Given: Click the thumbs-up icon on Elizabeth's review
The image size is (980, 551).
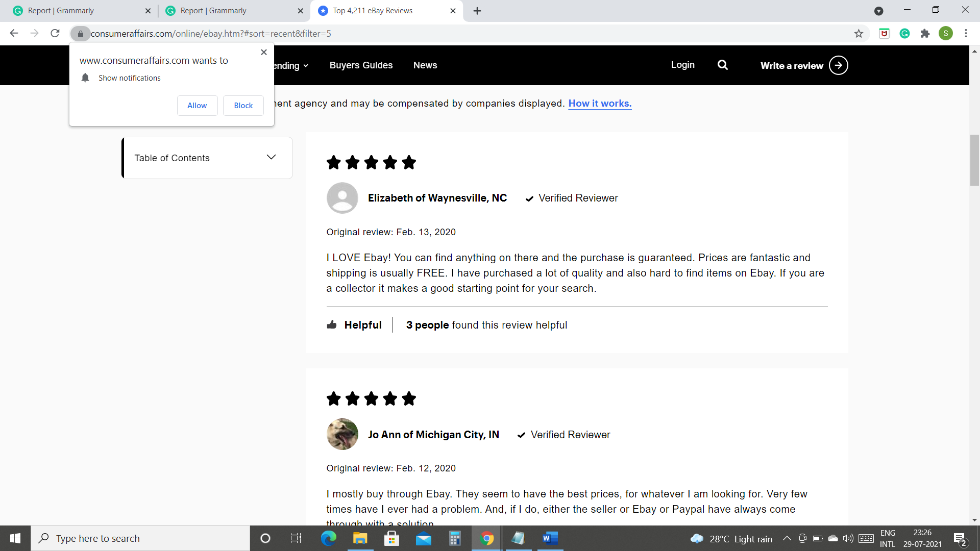Looking at the screenshot, I should (332, 324).
